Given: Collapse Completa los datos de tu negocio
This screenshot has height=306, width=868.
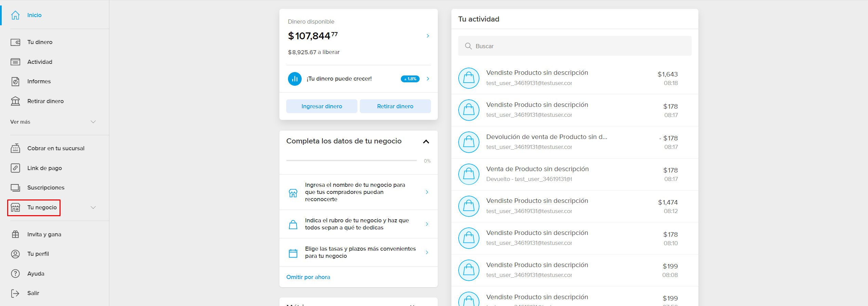Looking at the screenshot, I should [x=426, y=141].
